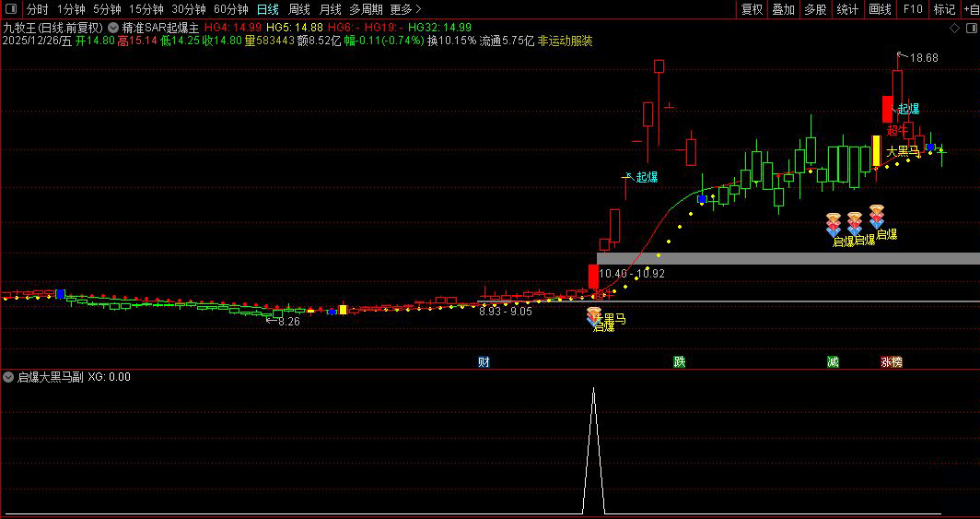Click the gray 10.40-10.92 gap band
980x519 pixels.
(x=788, y=258)
